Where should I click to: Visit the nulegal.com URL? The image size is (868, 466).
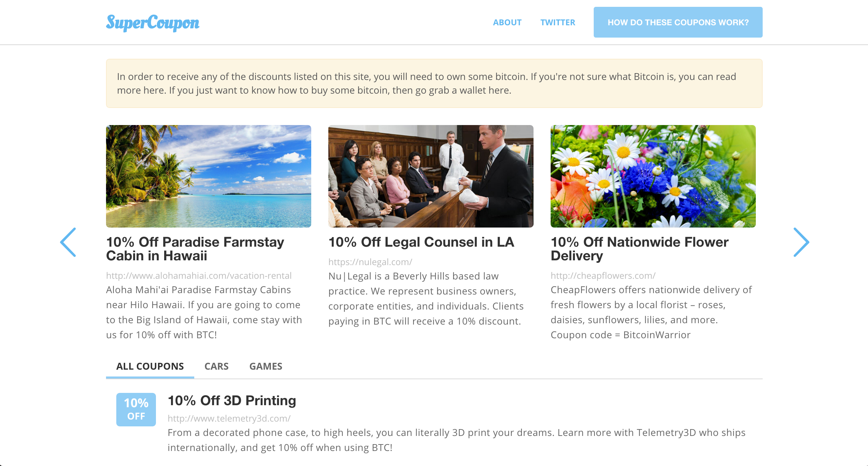370,262
